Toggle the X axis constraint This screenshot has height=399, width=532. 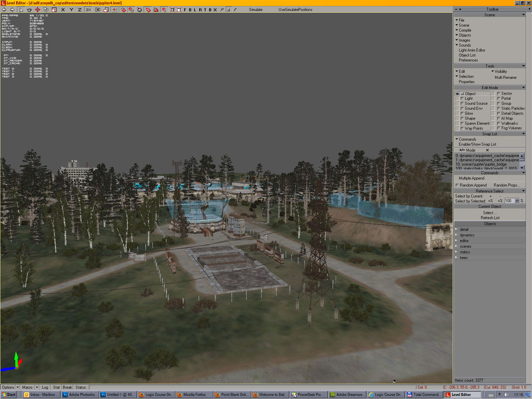pyautogui.click(x=63, y=10)
